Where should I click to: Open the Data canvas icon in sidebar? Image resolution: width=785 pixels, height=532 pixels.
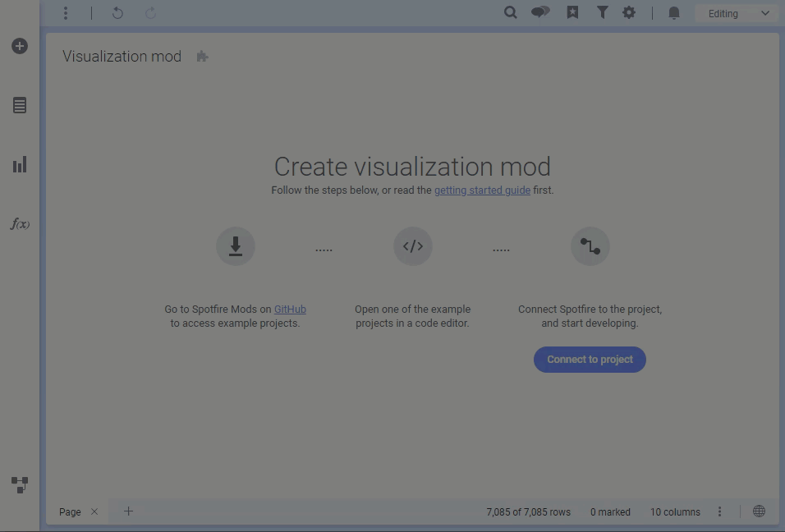click(20, 484)
